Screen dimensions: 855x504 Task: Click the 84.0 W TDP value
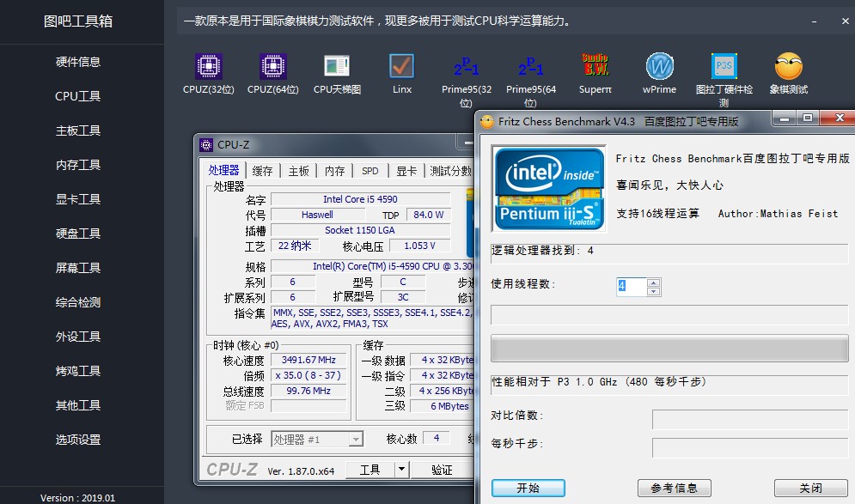(x=428, y=215)
